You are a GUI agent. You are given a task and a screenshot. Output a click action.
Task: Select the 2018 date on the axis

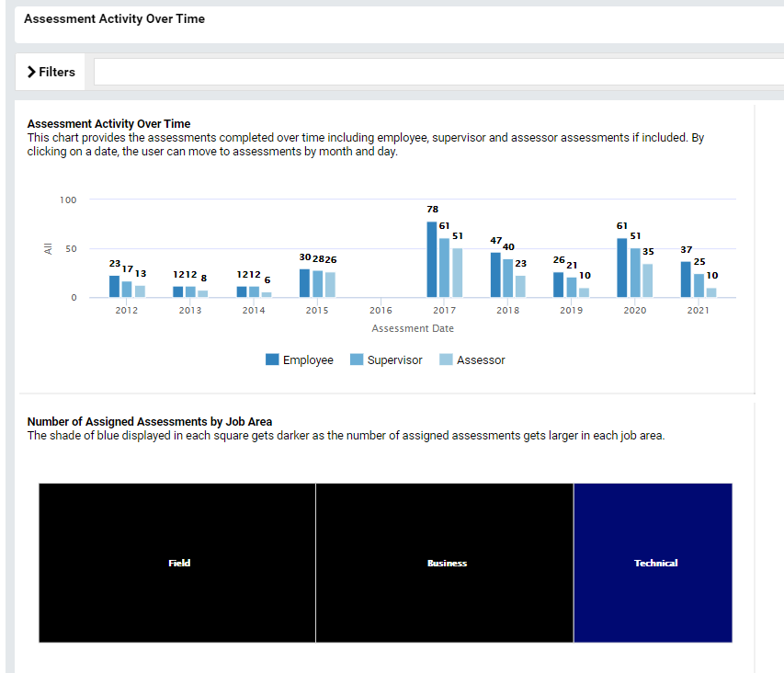(507, 311)
